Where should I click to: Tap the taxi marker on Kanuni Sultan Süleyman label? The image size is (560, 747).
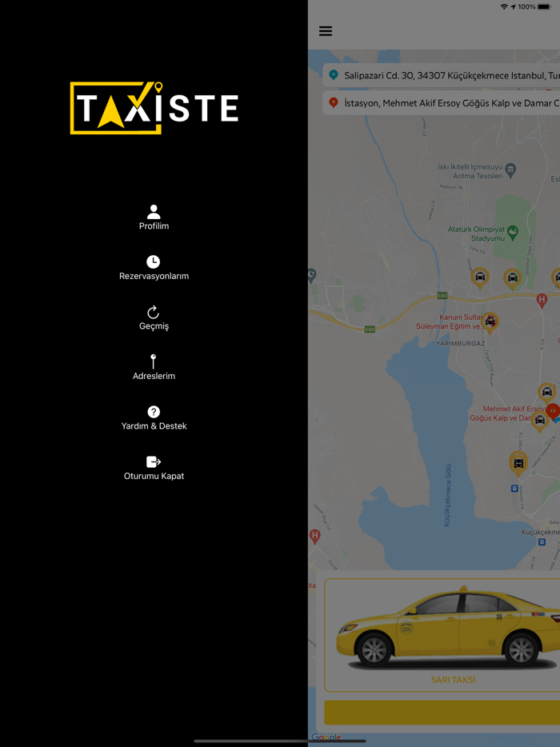(x=490, y=322)
